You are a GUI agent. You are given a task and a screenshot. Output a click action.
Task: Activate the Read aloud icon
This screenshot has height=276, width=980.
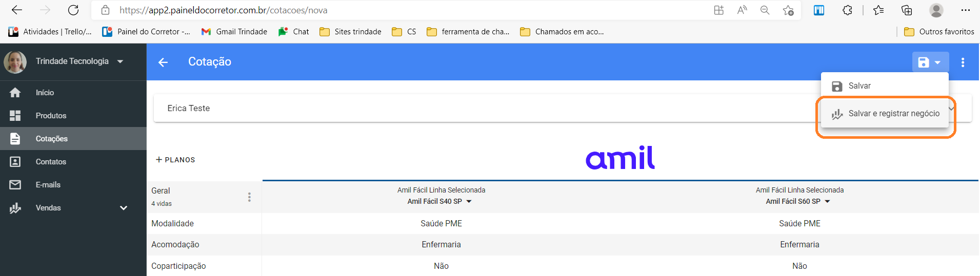[x=742, y=10]
